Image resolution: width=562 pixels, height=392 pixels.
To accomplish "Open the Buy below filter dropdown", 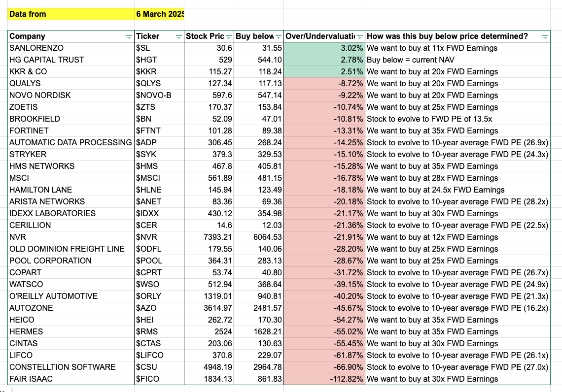I will point(279,36).
